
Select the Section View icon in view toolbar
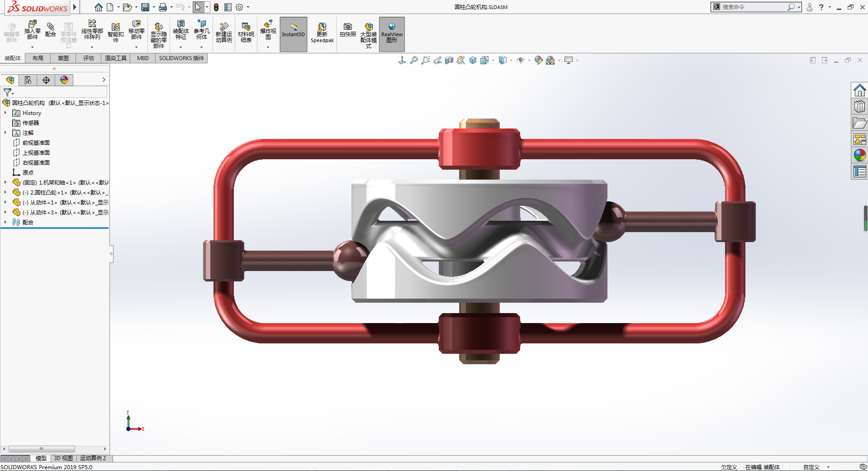449,60
